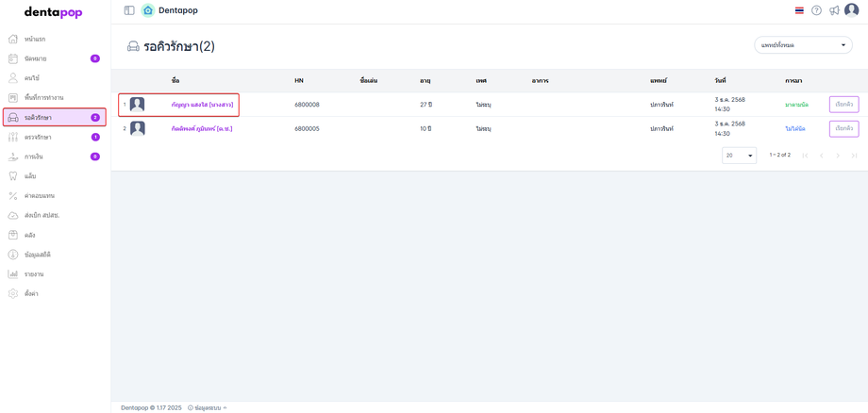Open ตรวจรักษา examination tools icon
Viewport: 868px width, 413px height.
point(14,137)
